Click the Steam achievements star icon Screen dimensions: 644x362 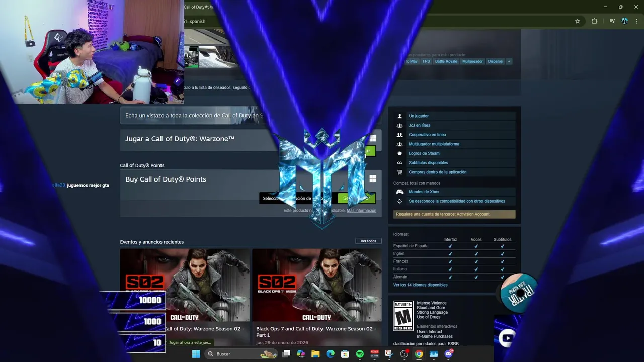(x=399, y=153)
